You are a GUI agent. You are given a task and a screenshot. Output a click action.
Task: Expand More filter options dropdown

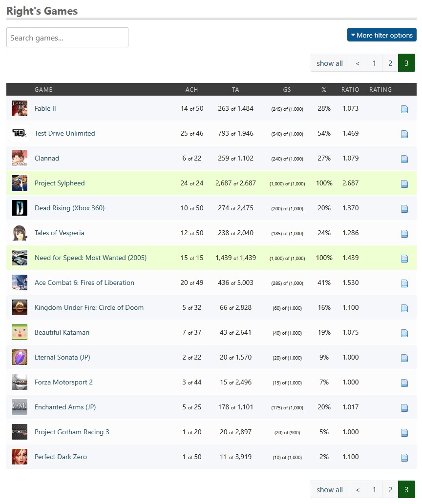(381, 35)
